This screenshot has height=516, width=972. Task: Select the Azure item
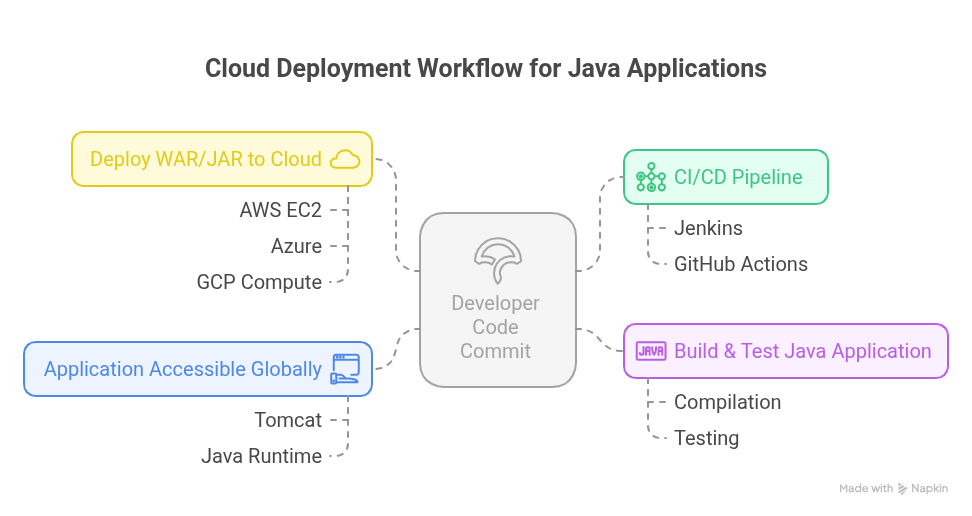click(x=296, y=246)
